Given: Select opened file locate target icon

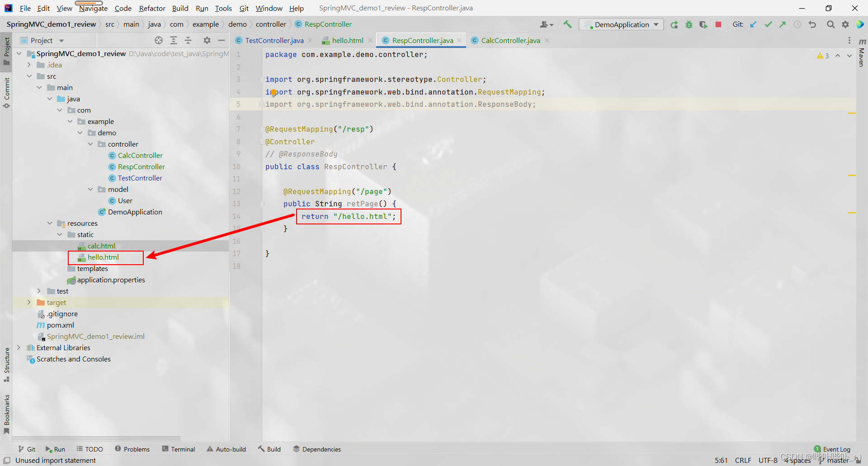Looking at the screenshot, I should pos(159,40).
